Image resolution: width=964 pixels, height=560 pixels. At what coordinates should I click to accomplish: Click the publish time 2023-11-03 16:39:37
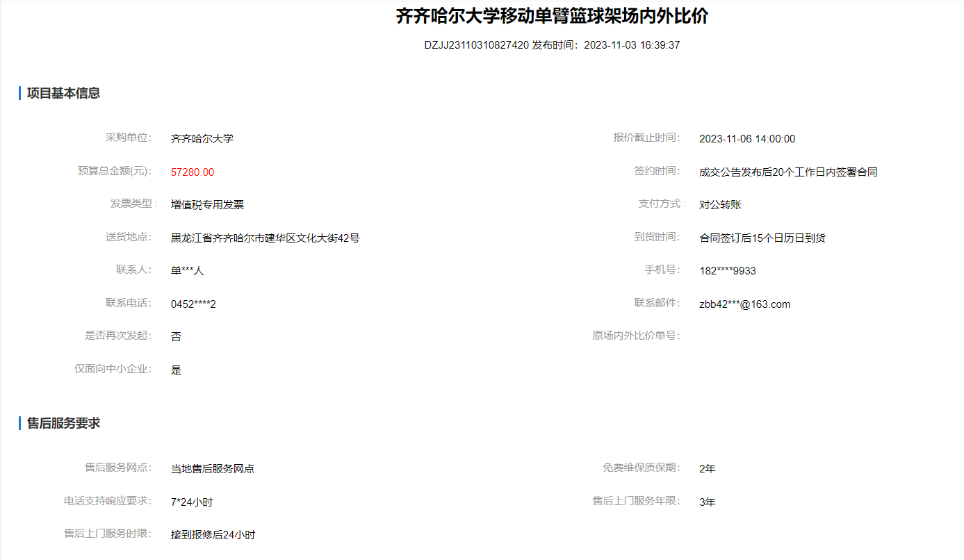[x=632, y=45]
